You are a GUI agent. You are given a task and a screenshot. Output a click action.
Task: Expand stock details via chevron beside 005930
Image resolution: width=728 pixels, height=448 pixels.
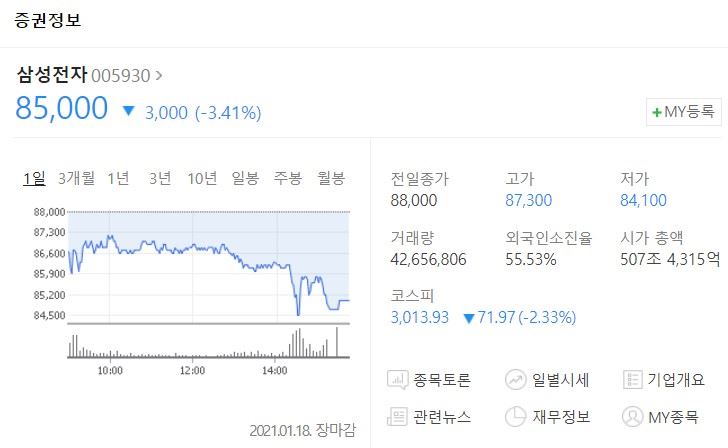159,75
